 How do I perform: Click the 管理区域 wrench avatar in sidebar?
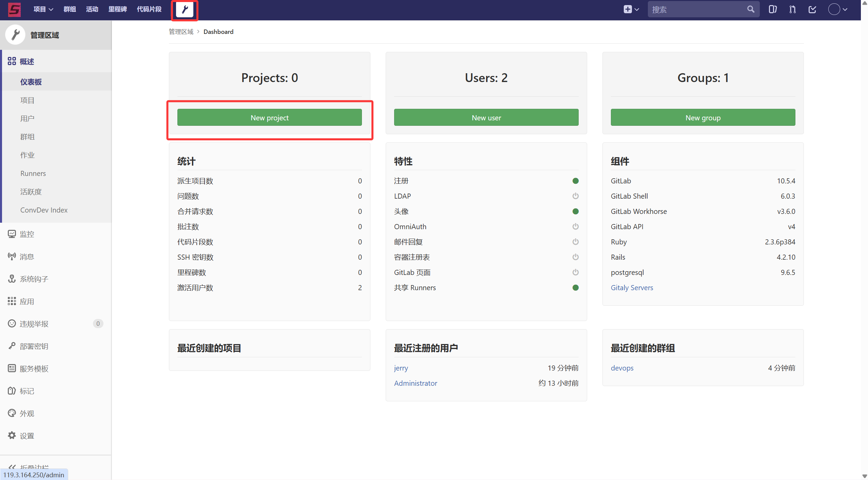pyautogui.click(x=15, y=35)
